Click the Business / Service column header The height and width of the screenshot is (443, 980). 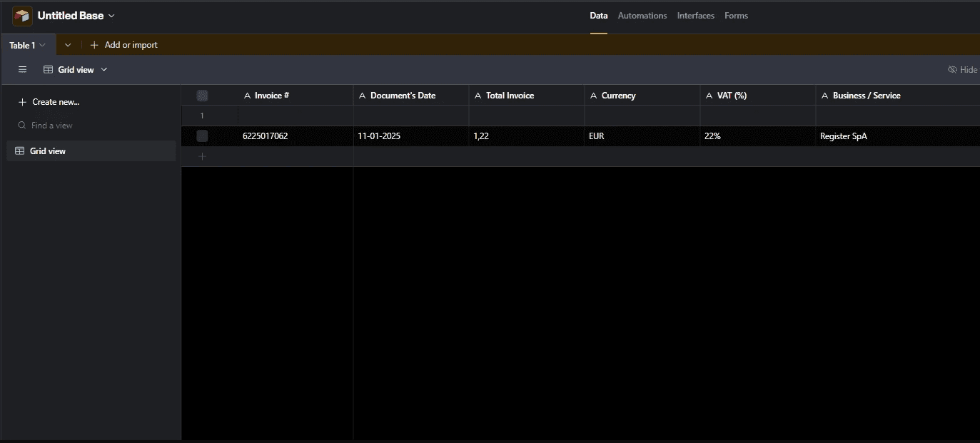[x=898, y=96]
